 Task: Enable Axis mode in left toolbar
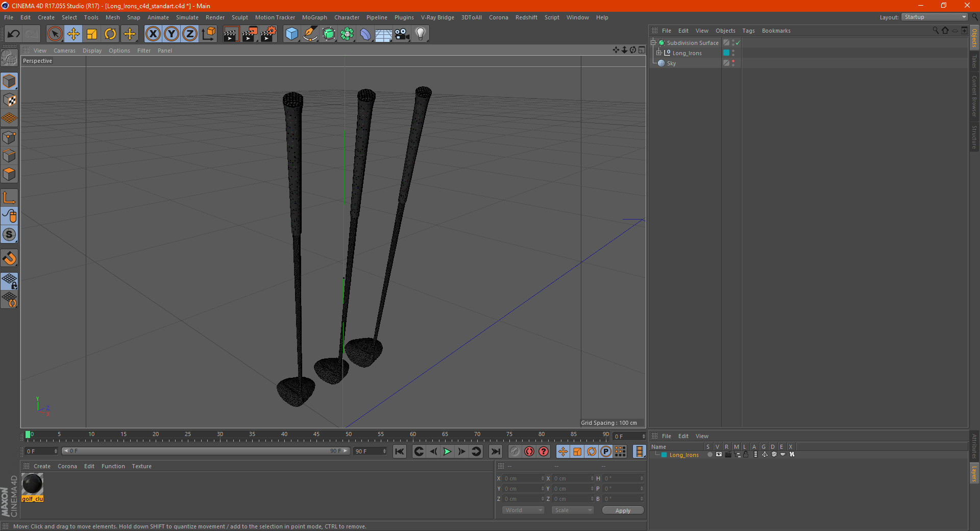click(x=9, y=198)
